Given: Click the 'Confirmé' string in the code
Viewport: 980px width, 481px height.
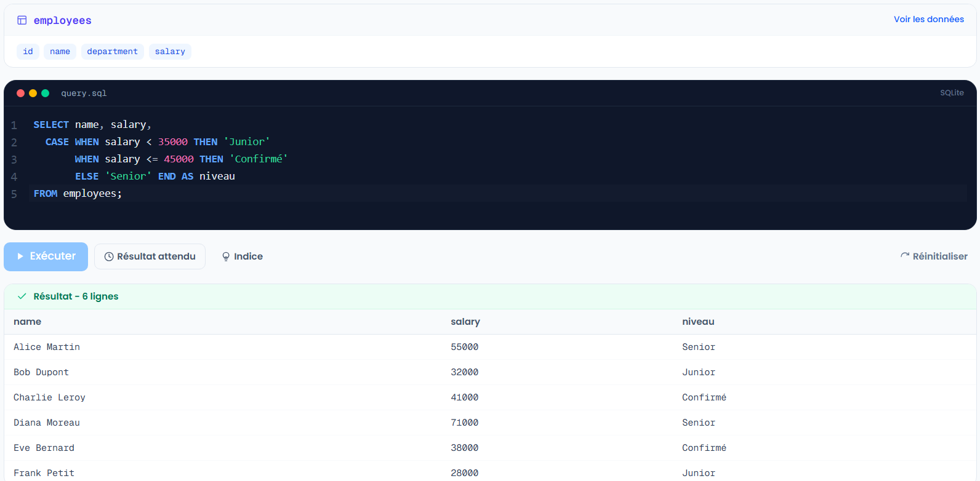Looking at the screenshot, I should tap(259, 159).
